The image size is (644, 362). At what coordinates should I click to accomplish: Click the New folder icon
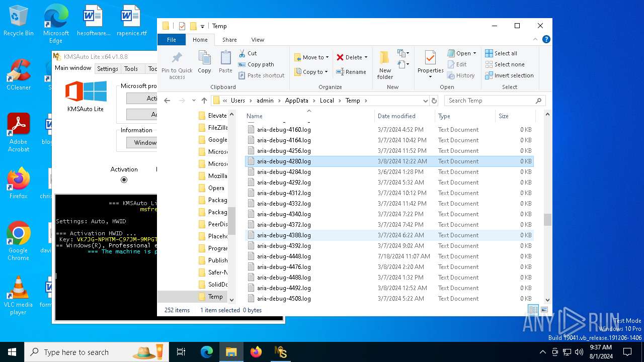[384, 57]
